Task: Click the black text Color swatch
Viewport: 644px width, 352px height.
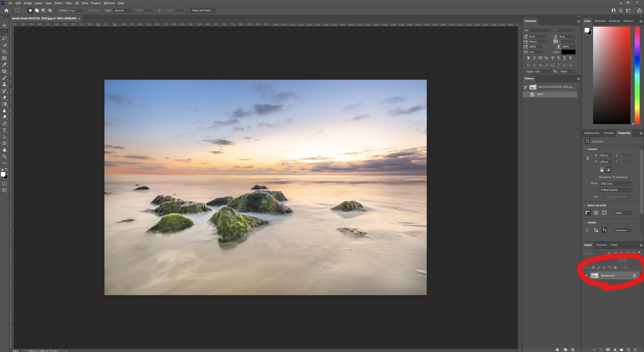Action: pyautogui.click(x=568, y=52)
